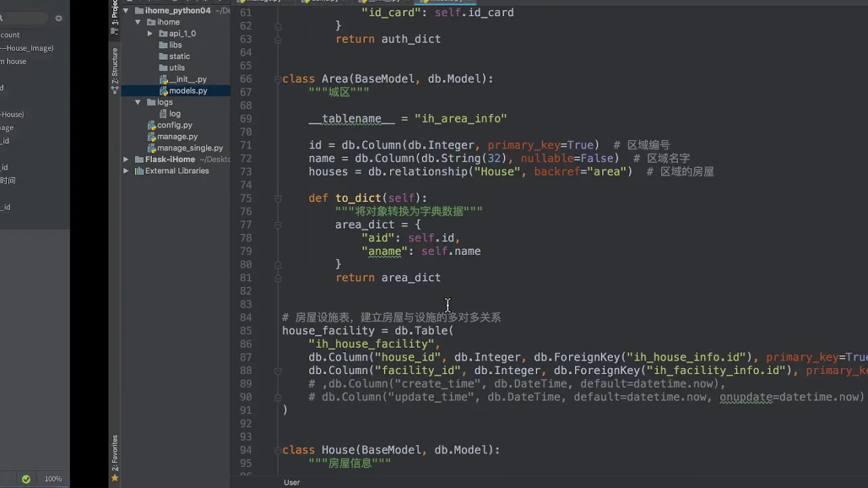The height and width of the screenshot is (488, 868).
Task: Click the User breadcrumb at bottom
Action: pos(292,483)
